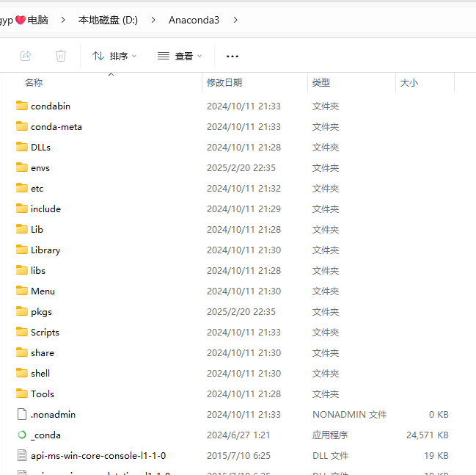
Task: Open the Sort (排序) dropdown
Action: pos(114,57)
